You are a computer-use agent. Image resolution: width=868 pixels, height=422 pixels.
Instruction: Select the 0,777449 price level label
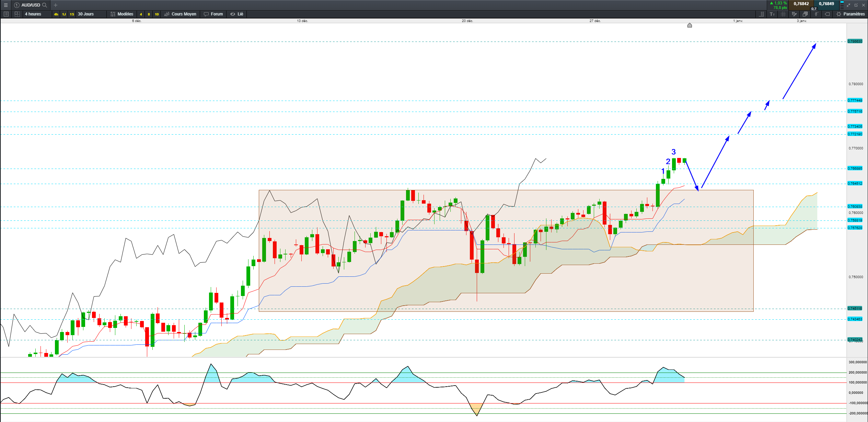tap(855, 101)
